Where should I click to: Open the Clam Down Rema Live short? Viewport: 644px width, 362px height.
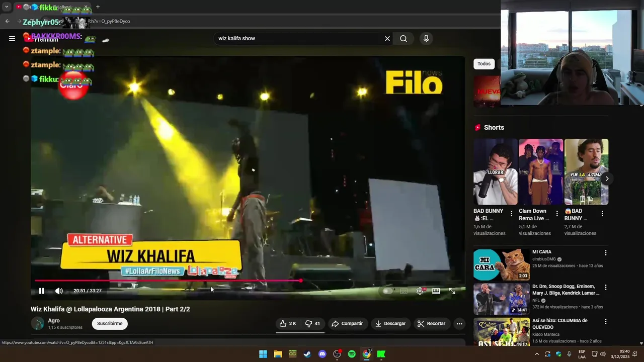click(x=541, y=171)
